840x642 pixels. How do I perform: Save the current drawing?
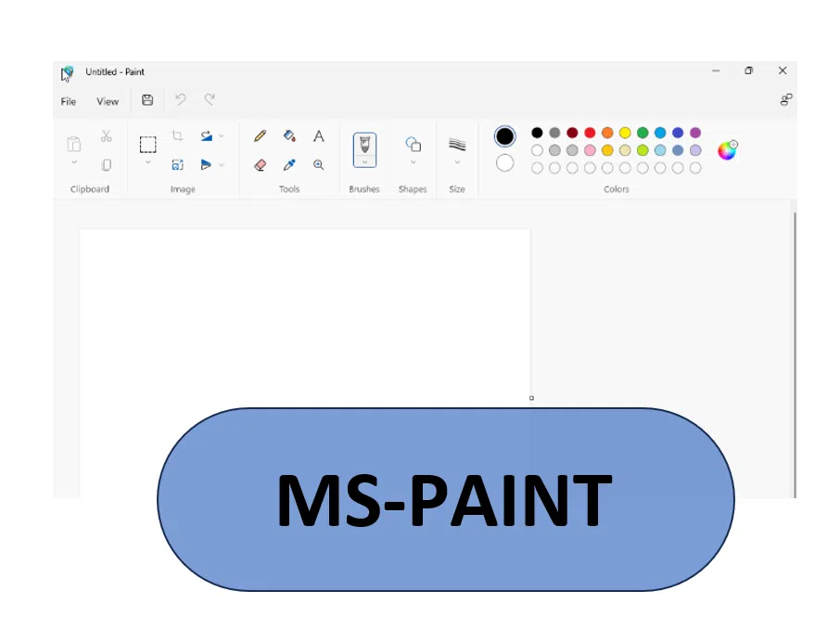click(147, 99)
